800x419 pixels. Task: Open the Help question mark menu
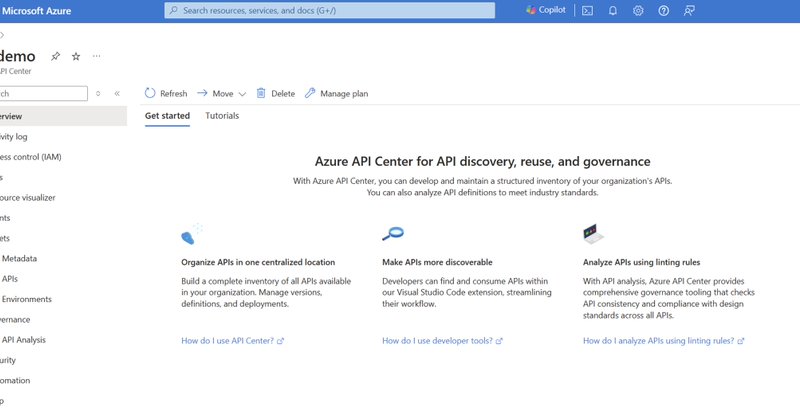pyautogui.click(x=663, y=10)
